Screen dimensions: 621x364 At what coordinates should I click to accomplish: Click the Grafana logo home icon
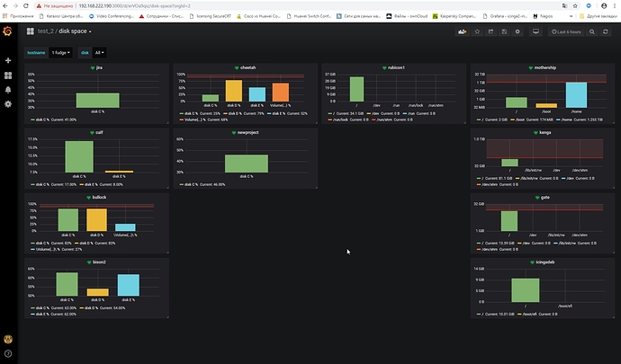(8, 31)
